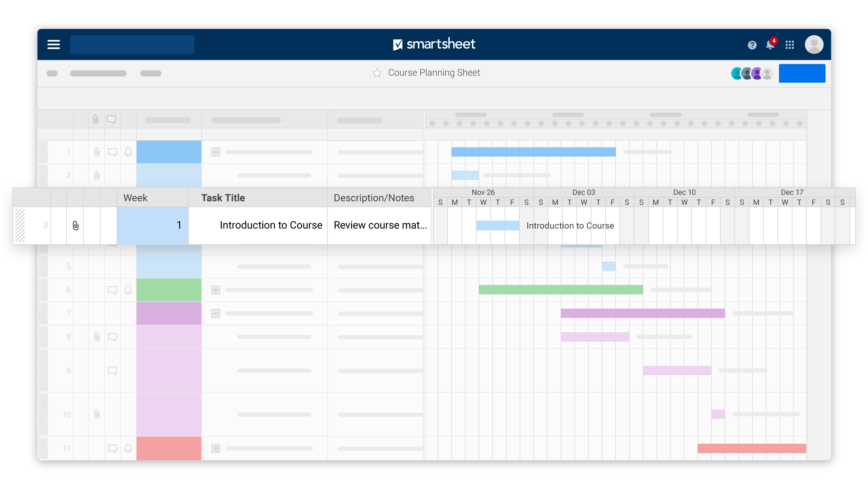Viewport: 868px width, 489px height.
Task: Collapse row 1 using the minus control
Action: (215, 152)
